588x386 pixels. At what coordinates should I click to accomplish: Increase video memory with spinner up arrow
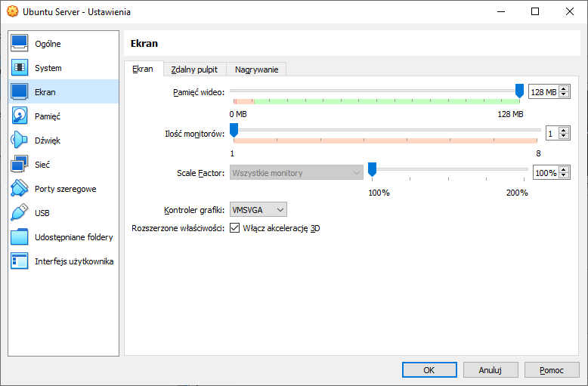[x=565, y=88]
